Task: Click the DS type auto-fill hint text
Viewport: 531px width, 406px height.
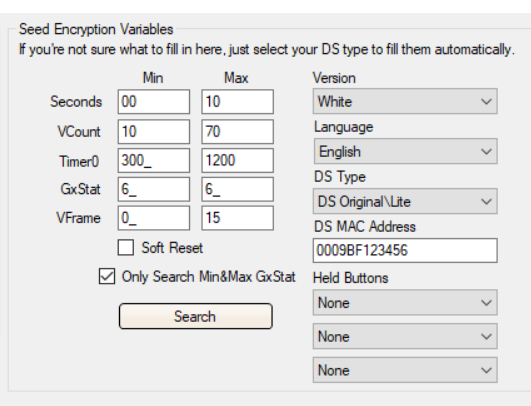Action: [x=267, y=50]
